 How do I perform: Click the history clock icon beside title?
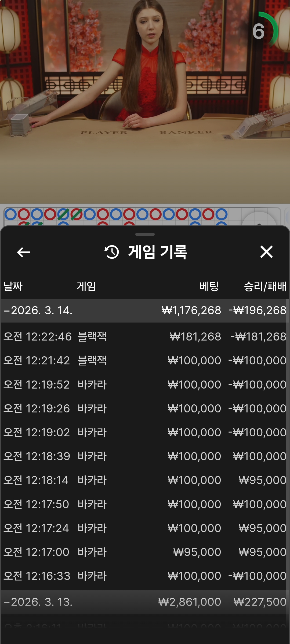click(112, 252)
